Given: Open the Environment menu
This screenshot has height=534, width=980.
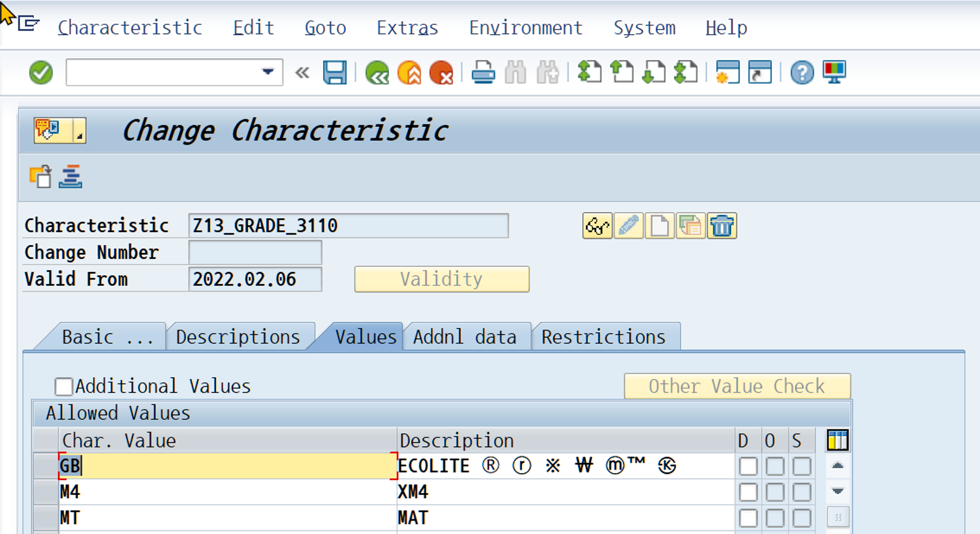Looking at the screenshot, I should click(525, 28).
